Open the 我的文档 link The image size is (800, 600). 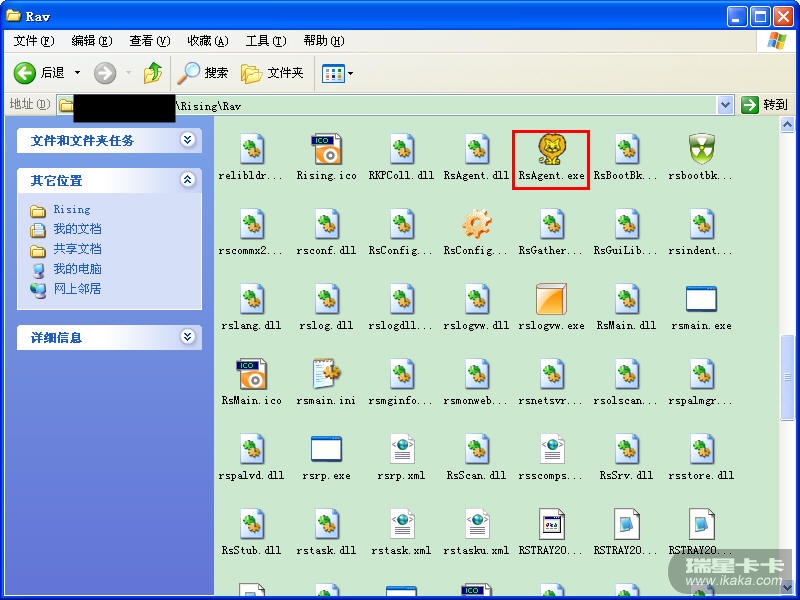pyautogui.click(x=66, y=229)
